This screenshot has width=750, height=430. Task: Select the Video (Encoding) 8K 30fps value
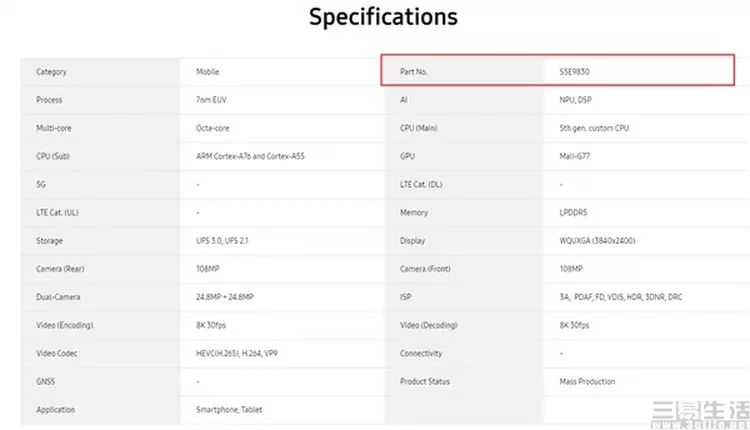[212, 325]
